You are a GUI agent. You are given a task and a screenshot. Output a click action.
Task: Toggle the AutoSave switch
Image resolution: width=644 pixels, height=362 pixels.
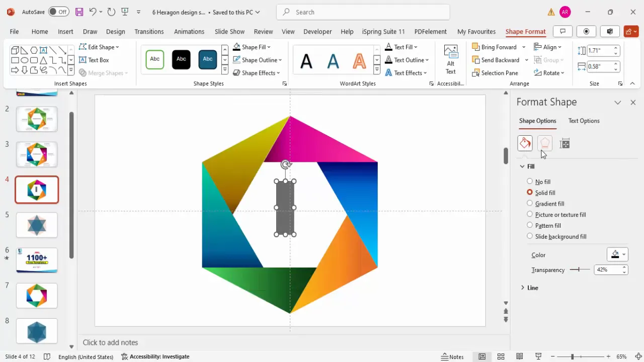click(x=59, y=12)
